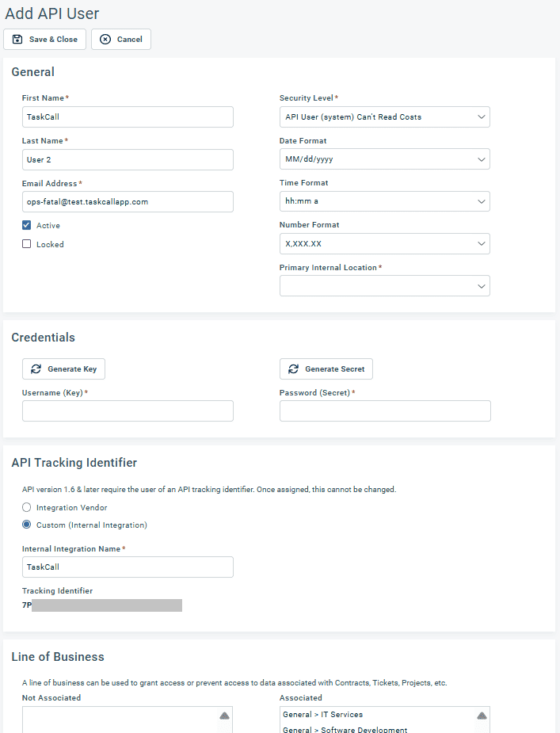
Task: Uncheck the Active checkbox
Action: pos(27,225)
